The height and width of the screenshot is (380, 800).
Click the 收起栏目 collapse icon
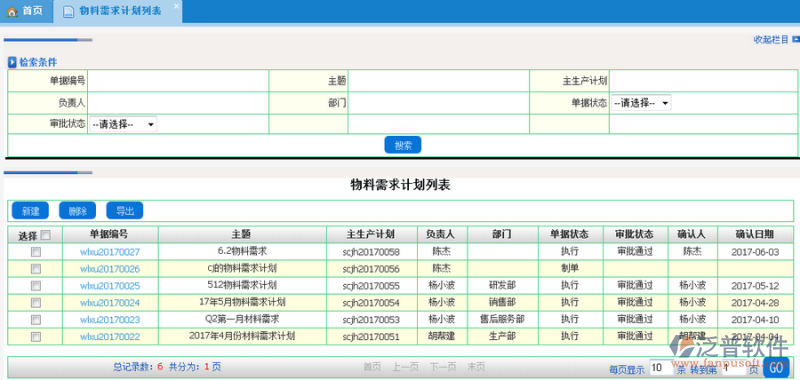[795, 39]
